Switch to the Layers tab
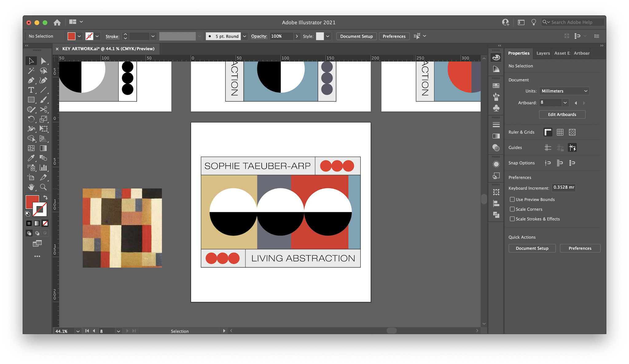 click(x=543, y=53)
